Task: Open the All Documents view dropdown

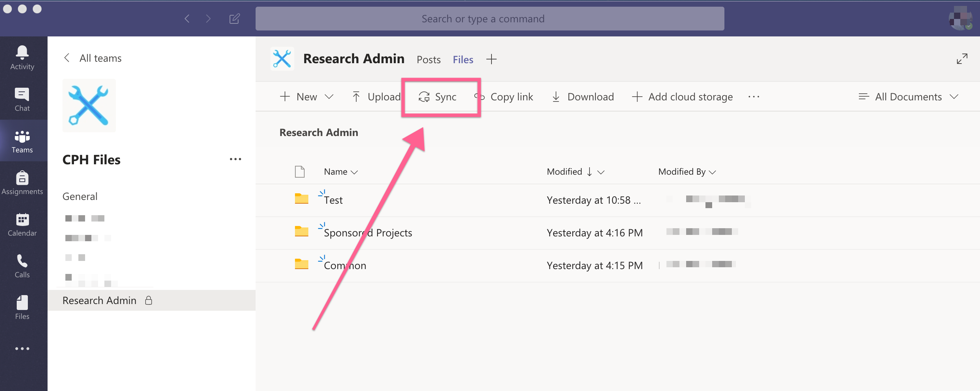Action: click(x=908, y=97)
